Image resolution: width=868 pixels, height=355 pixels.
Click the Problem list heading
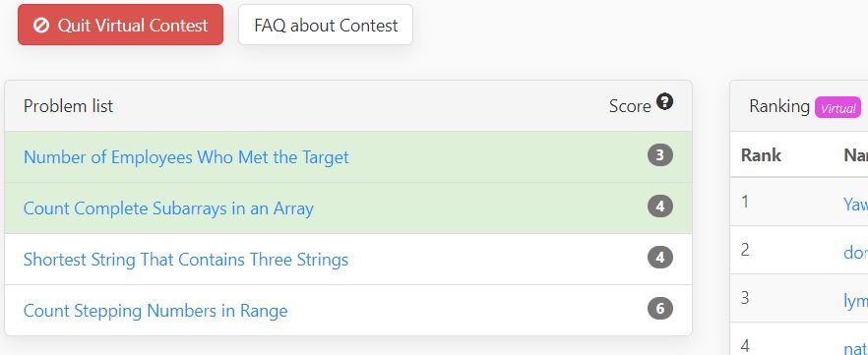click(x=68, y=106)
